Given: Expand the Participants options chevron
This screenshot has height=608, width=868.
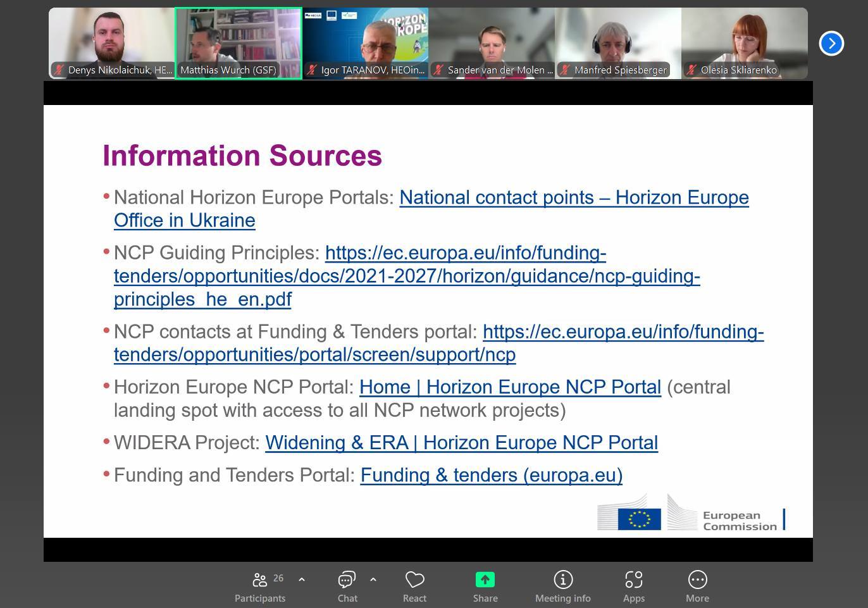Looking at the screenshot, I should tap(302, 580).
